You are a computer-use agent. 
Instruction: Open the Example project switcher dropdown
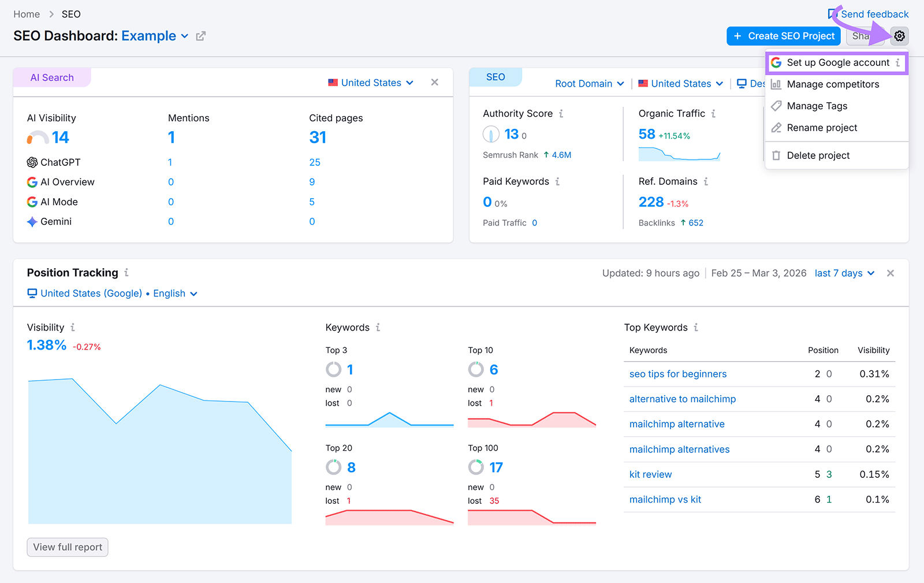tap(184, 36)
